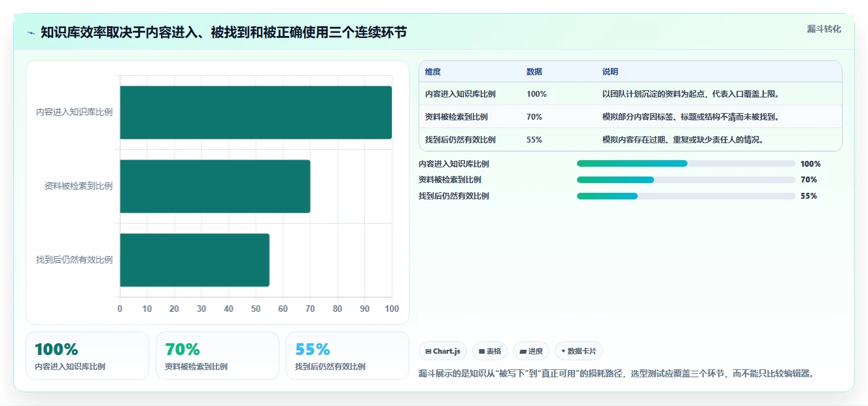Click the 100% progress bar for 内容进入知识库比例
The width and height of the screenshot is (868, 406).
686,164
